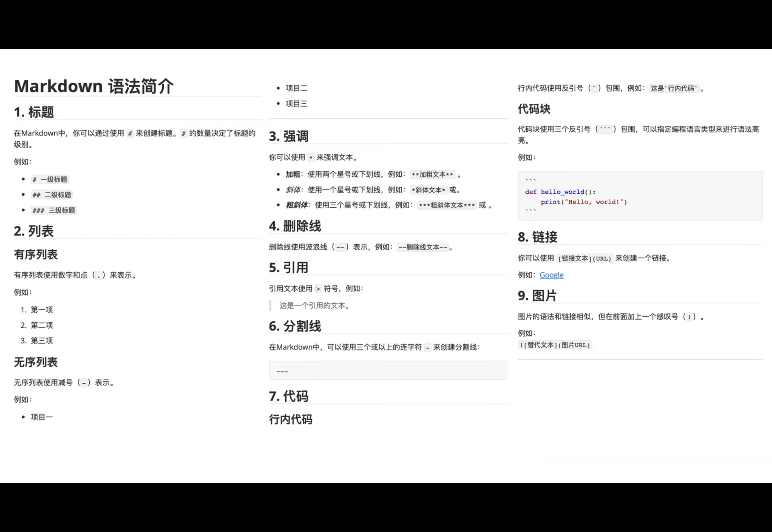
Task: Open the Google hyperlink
Action: pyautogui.click(x=551, y=275)
